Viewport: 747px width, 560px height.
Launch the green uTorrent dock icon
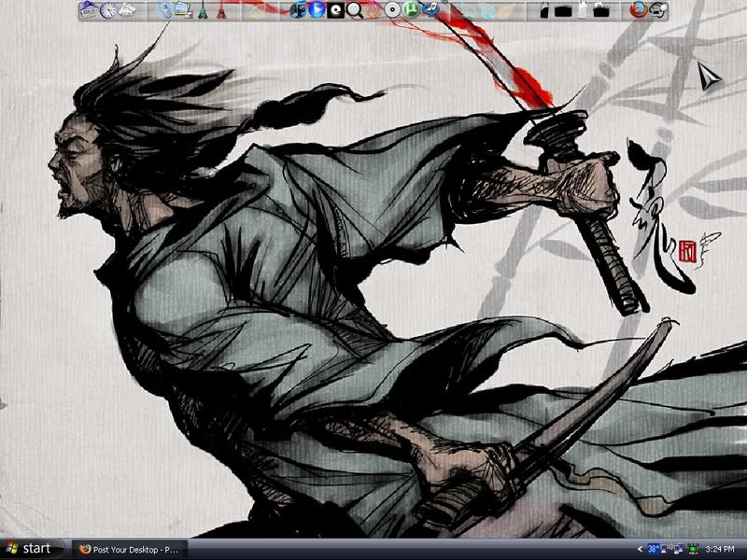tap(411, 9)
